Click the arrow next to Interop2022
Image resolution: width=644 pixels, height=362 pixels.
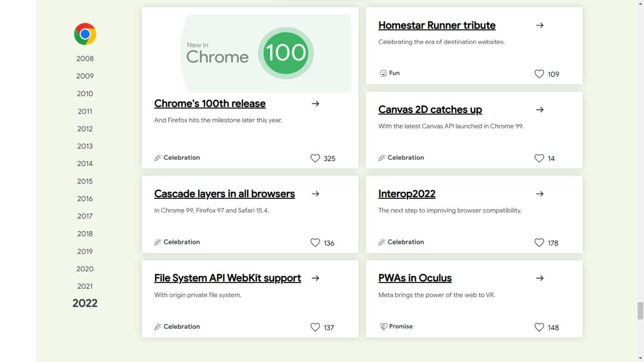pyautogui.click(x=540, y=194)
